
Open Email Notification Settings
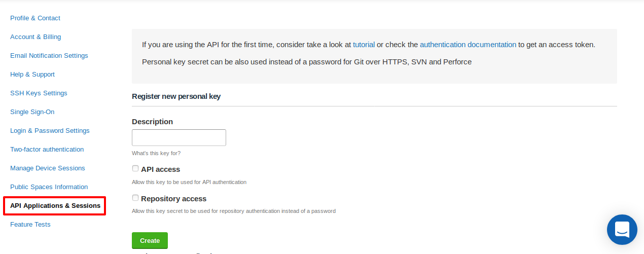(49, 56)
